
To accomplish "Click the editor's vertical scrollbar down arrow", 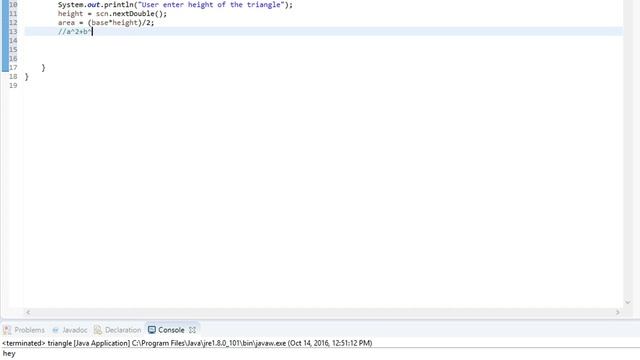I will (628, 302).
